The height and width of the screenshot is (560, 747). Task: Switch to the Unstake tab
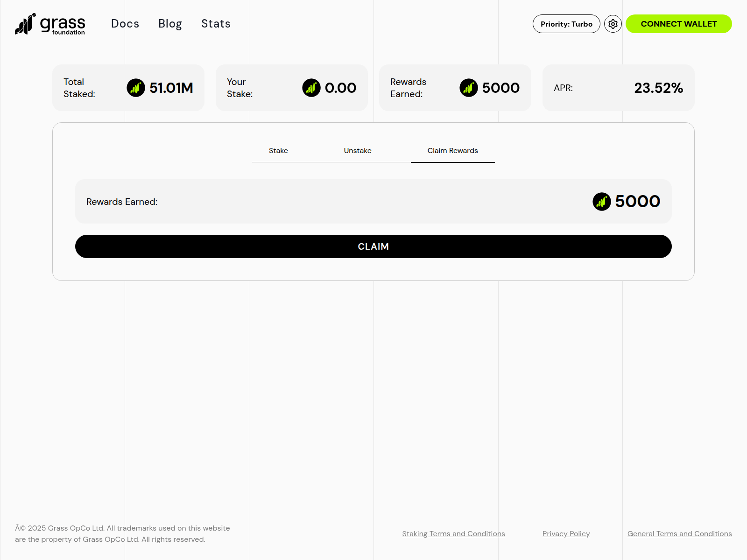point(358,151)
